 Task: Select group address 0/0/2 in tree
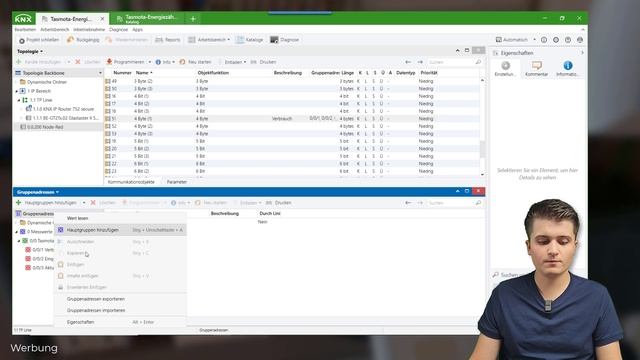pyautogui.click(x=39, y=259)
